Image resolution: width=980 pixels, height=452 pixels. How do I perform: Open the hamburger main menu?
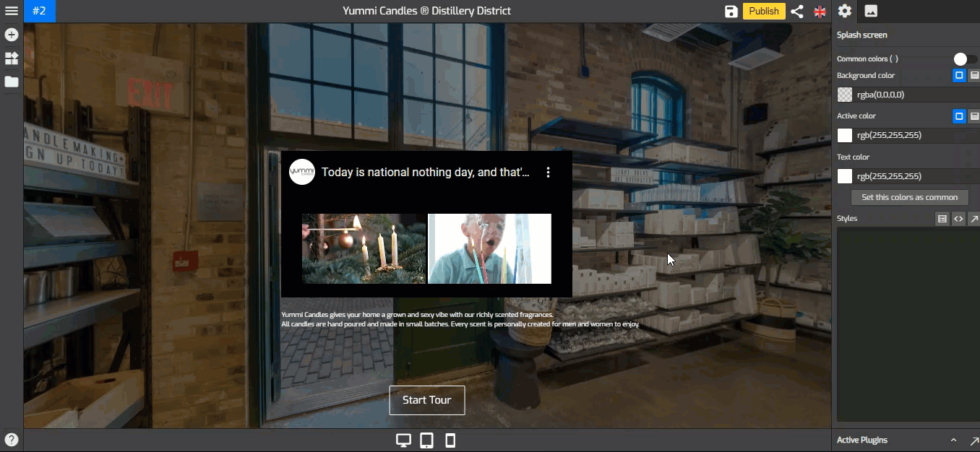click(12, 11)
